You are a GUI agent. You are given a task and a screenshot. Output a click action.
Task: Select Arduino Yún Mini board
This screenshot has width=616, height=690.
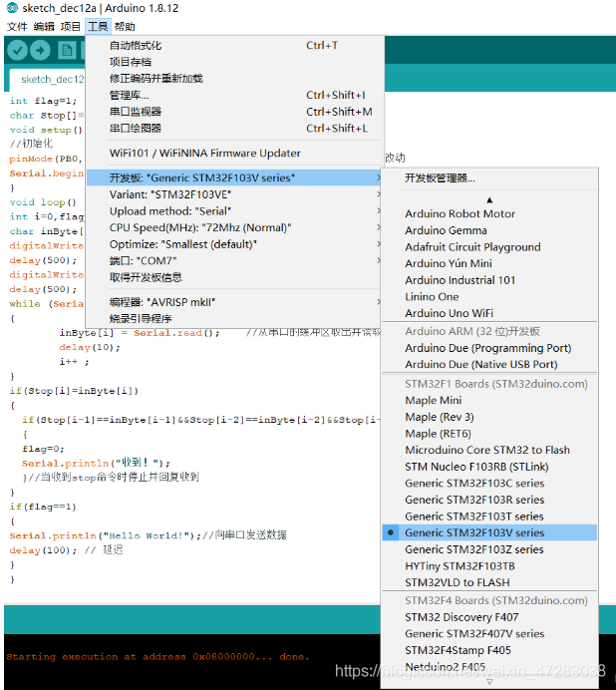(489, 263)
